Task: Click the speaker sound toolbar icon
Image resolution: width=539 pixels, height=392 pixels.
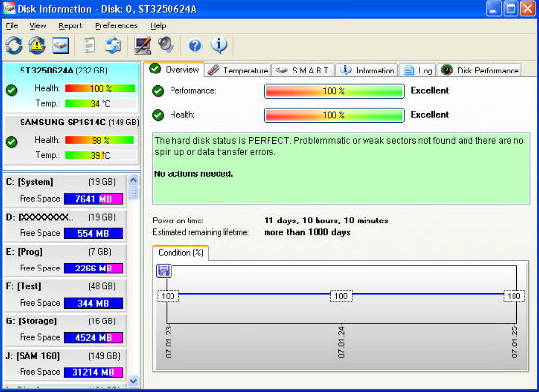Action: tap(167, 45)
